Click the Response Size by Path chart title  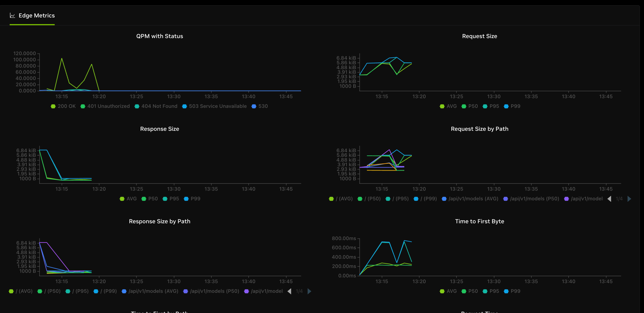pyautogui.click(x=160, y=221)
